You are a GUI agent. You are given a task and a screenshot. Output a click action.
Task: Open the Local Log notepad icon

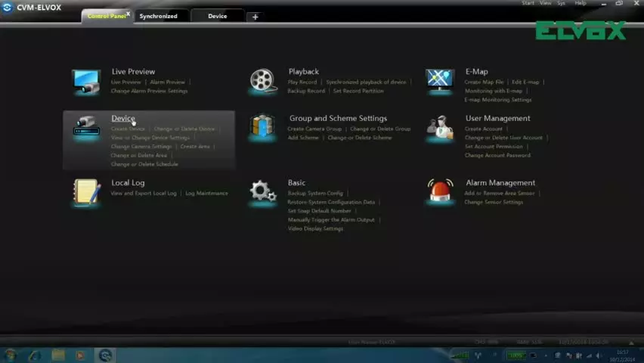click(87, 191)
